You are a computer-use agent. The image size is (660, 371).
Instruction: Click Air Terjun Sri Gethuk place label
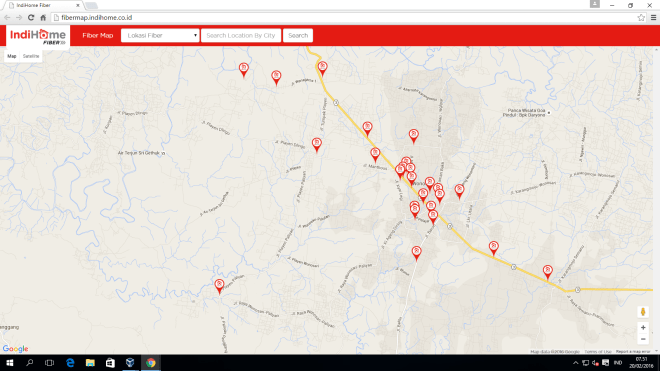point(141,153)
